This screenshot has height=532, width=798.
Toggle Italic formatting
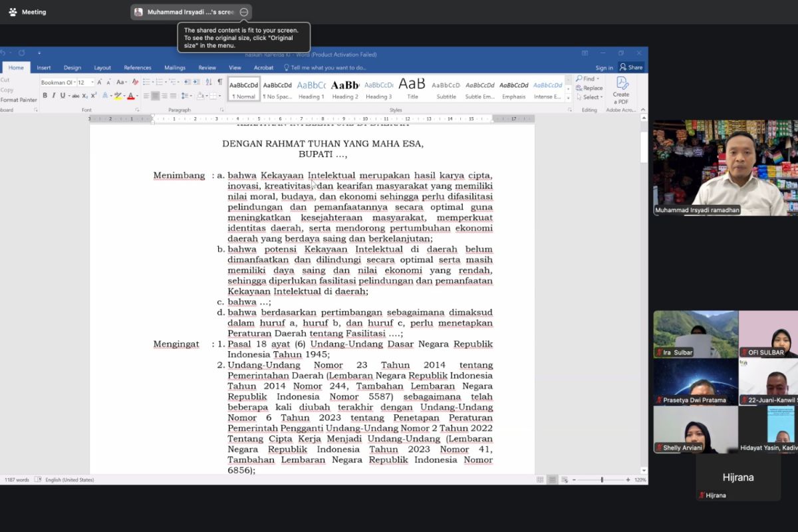point(54,96)
